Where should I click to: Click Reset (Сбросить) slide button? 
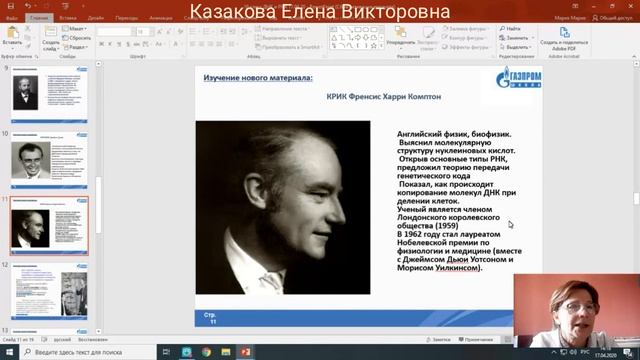click(x=77, y=38)
